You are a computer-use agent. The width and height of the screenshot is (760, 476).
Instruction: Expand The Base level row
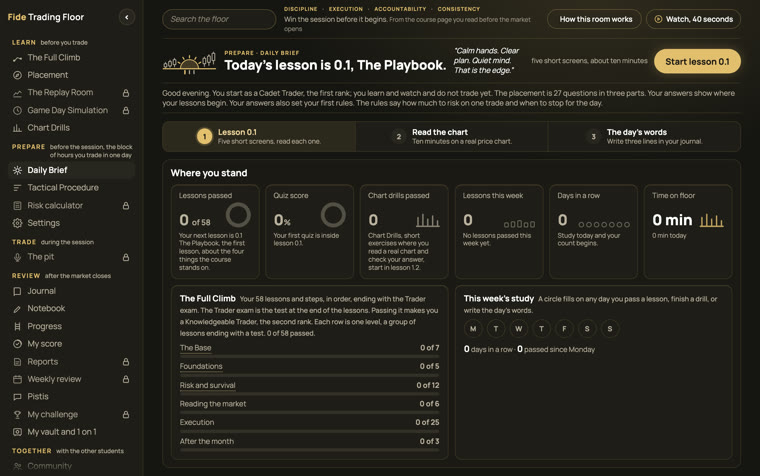click(x=309, y=348)
